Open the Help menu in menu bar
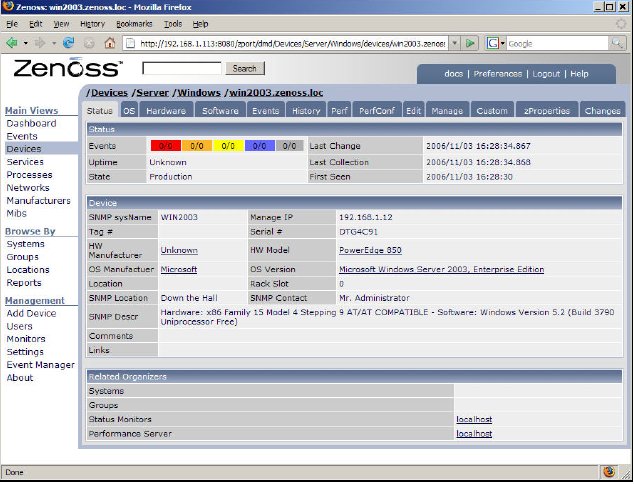This screenshot has height=484, width=634. [200, 24]
